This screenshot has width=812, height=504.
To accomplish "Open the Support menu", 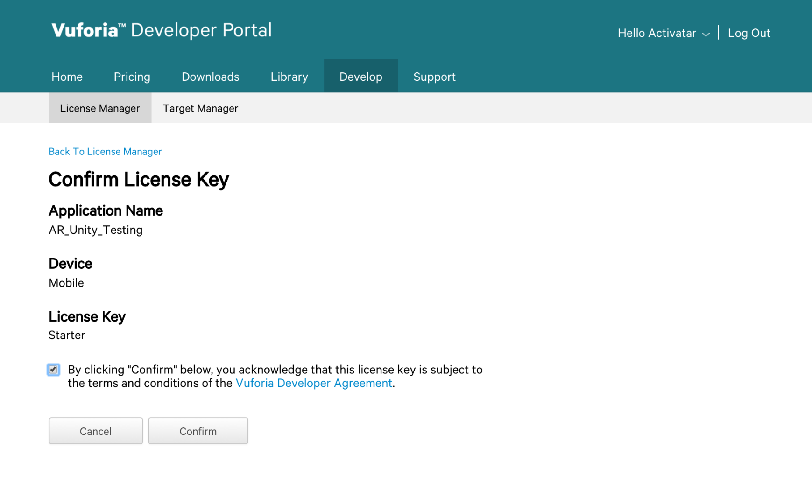I will coord(434,77).
